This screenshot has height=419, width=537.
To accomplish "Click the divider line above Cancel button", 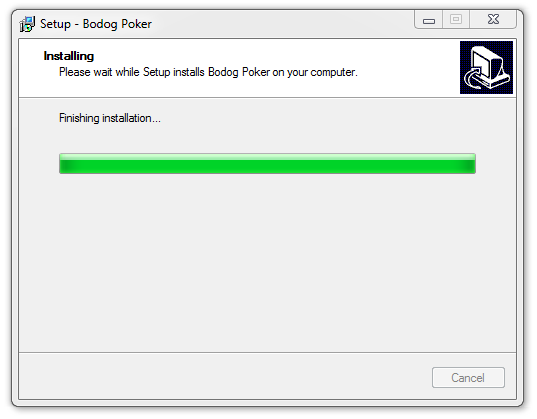I will click(x=267, y=352).
